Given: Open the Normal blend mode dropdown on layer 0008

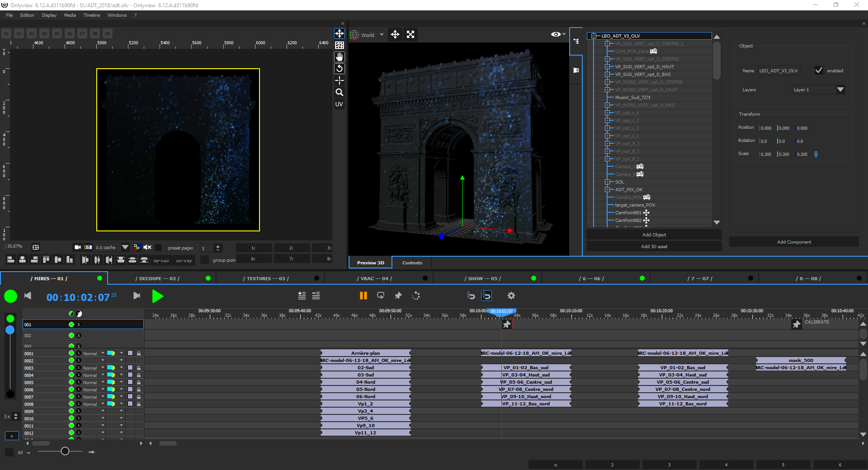Looking at the screenshot, I should click(94, 404).
